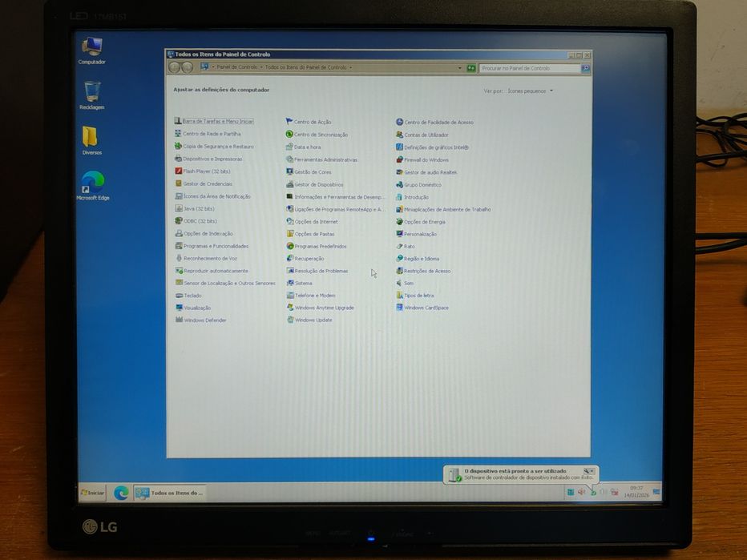Screen dimensions: 747x560
Task: Open Região e Idioma
Action: [418, 259]
